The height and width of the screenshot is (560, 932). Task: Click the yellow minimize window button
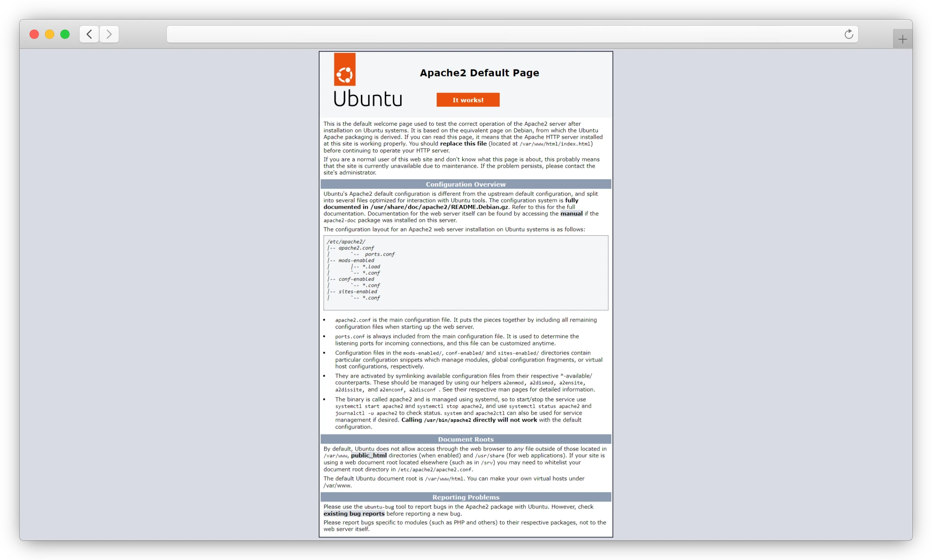click(50, 34)
